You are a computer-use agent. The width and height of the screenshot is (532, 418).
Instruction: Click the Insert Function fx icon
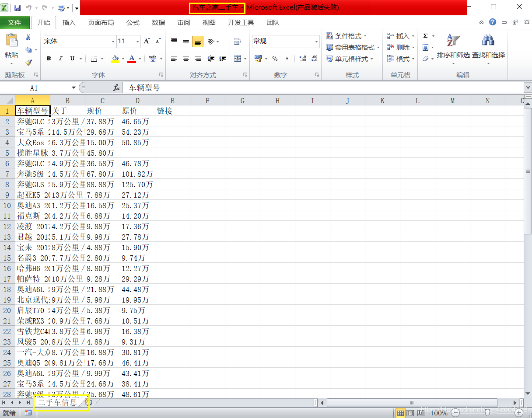click(x=117, y=88)
